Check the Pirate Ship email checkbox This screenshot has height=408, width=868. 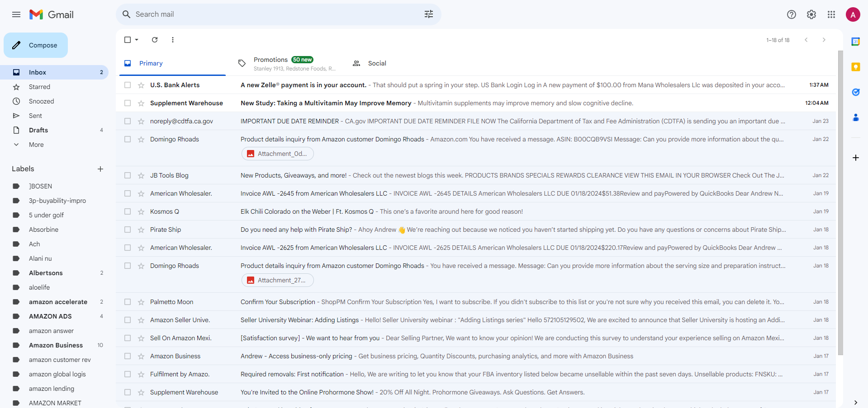[128, 230]
